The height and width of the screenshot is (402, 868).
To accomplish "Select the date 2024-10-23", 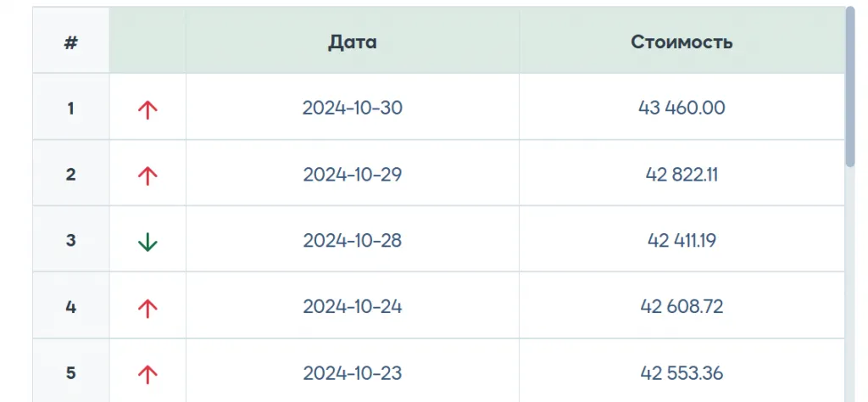I will click(x=353, y=373).
